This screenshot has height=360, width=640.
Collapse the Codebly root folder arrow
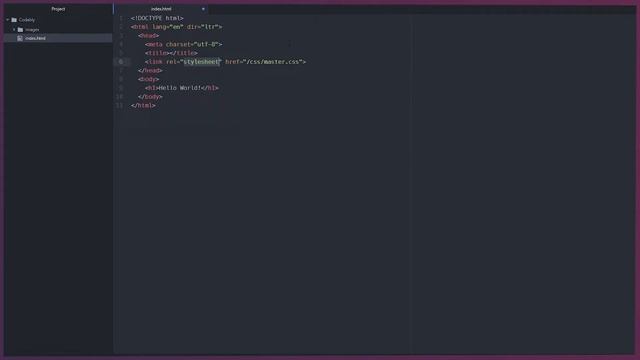click(8, 20)
